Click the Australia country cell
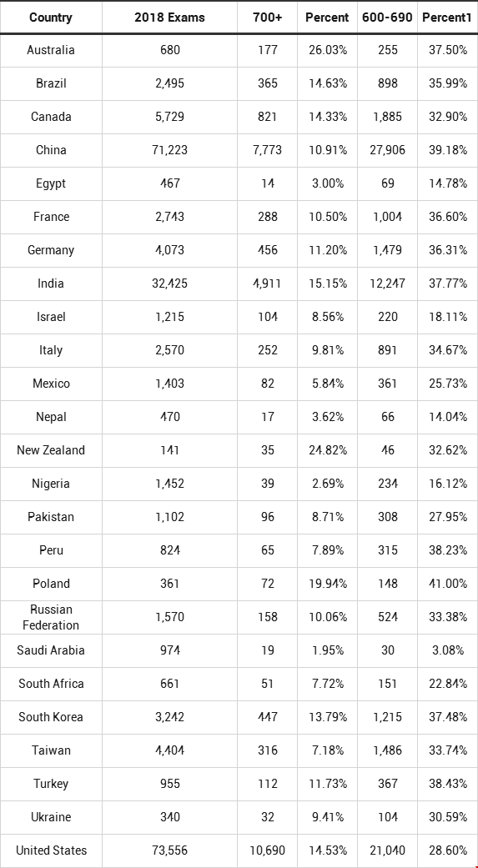478x868 pixels. click(x=51, y=50)
